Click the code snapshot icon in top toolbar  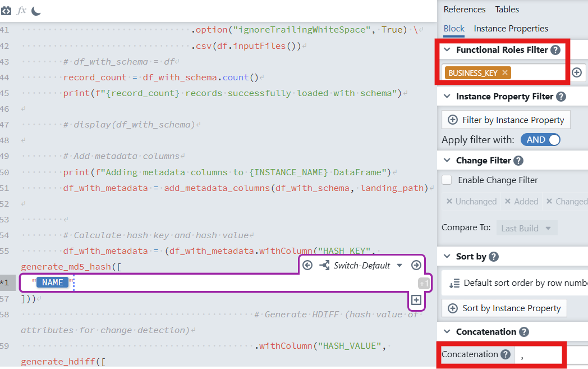6,11
